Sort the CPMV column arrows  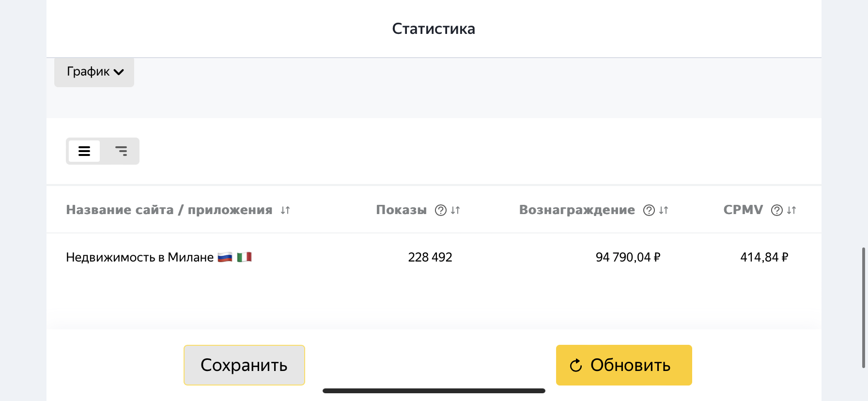point(791,210)
